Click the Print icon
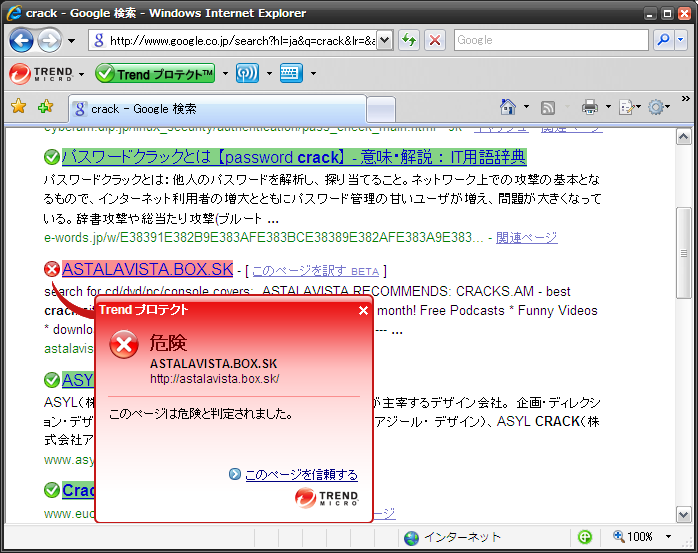698x553 pixels. click(589, 107)
